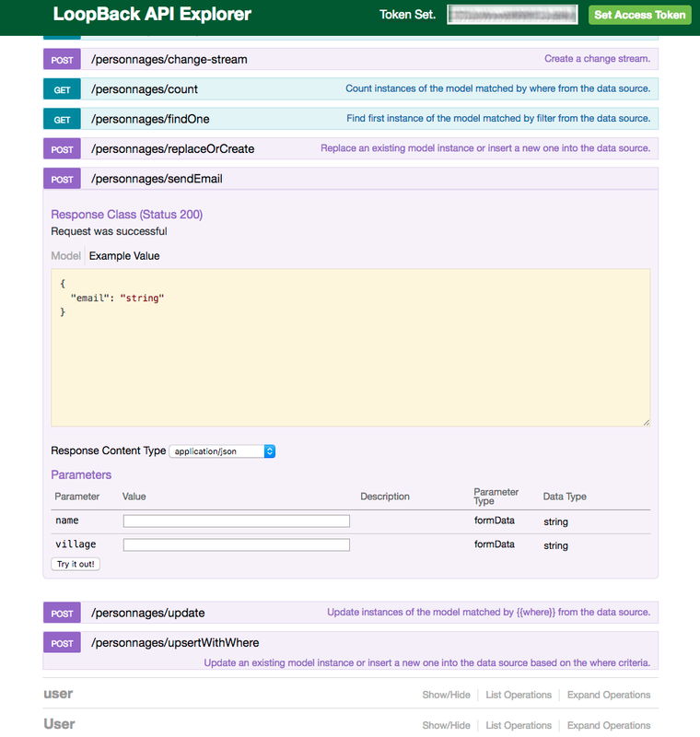
Task: Switch to the Example Value tab
Action: point(124,256)
